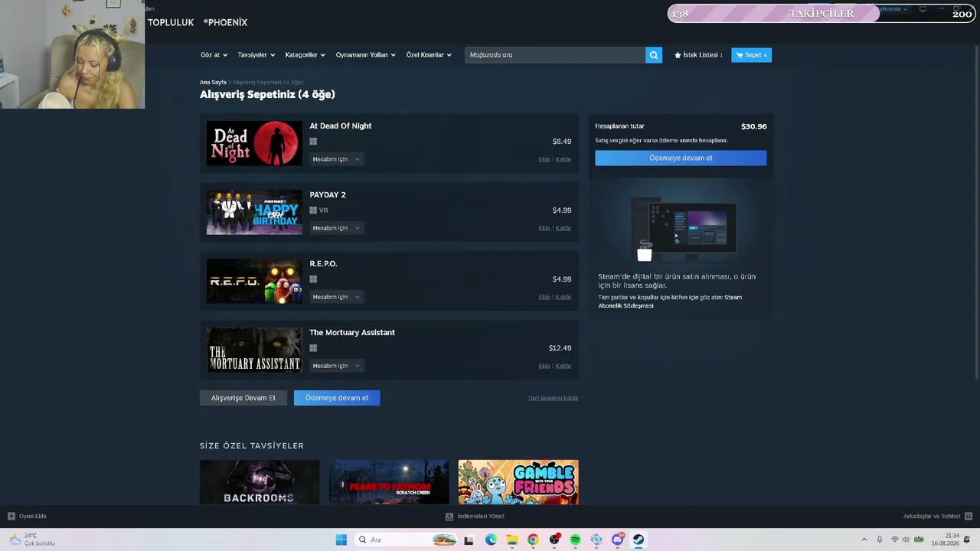
Task: Click Ödemeye devam et in the total panel
Action: coord(681,158)
